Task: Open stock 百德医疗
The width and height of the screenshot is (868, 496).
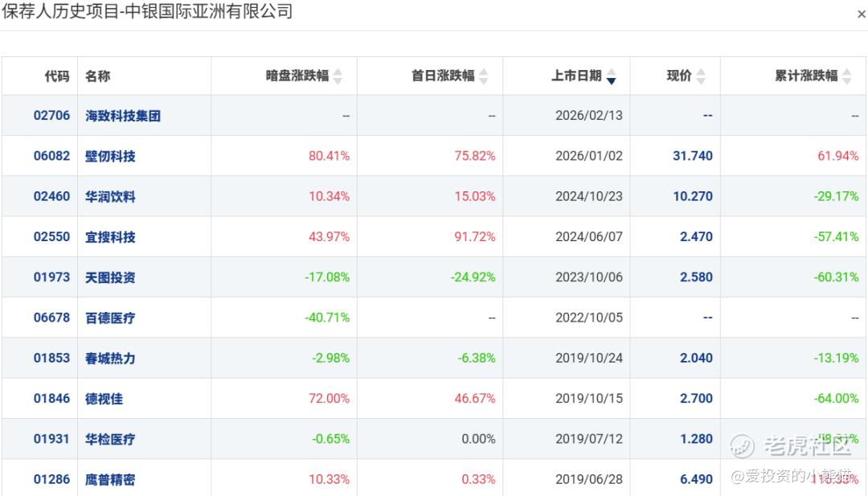Action: point(110,318)
